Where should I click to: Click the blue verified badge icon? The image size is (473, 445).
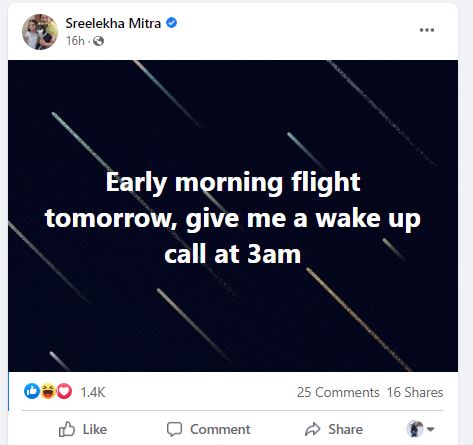(171, 23)
